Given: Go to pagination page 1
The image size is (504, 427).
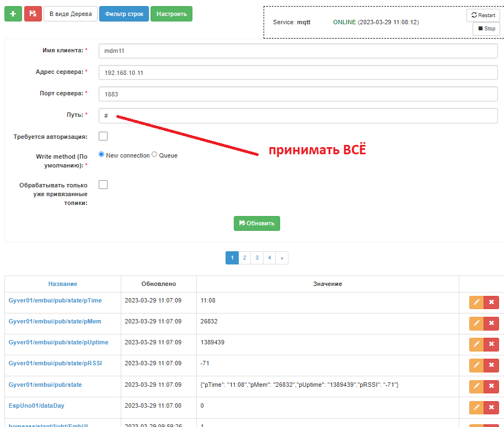Looking at the screenshot, I should tap(232, 258).
